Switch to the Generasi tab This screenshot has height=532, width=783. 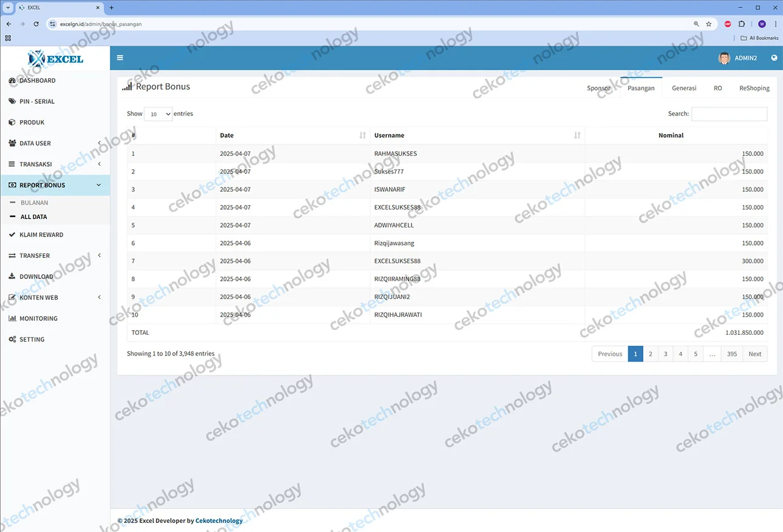point(683,89)
